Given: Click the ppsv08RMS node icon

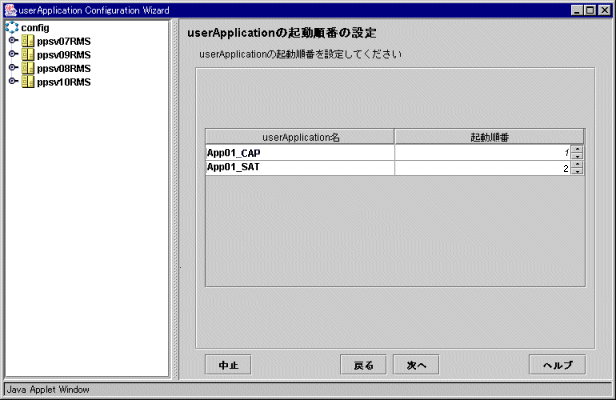Looking at the screenshot, I should point(28,68).
